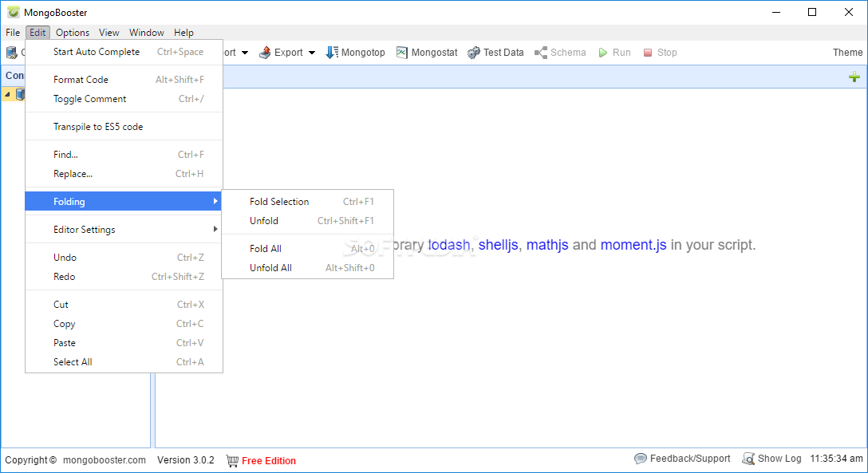Expand the Editor Settings submenu

coord(124,229)
